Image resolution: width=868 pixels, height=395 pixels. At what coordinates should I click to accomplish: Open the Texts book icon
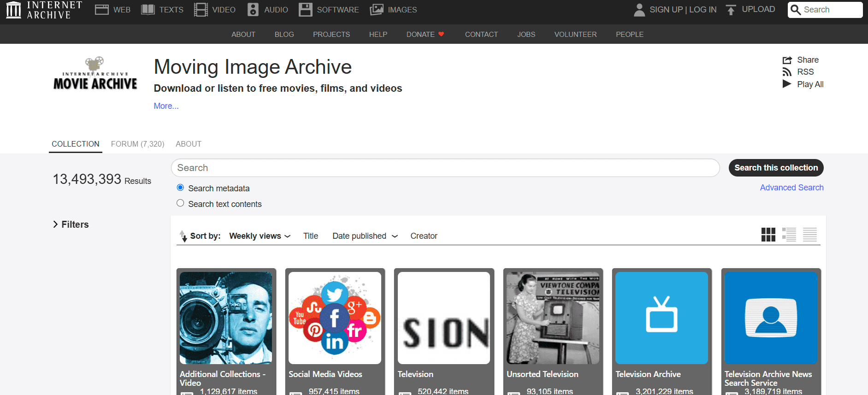pyautogui.click(x=148, y=10)
